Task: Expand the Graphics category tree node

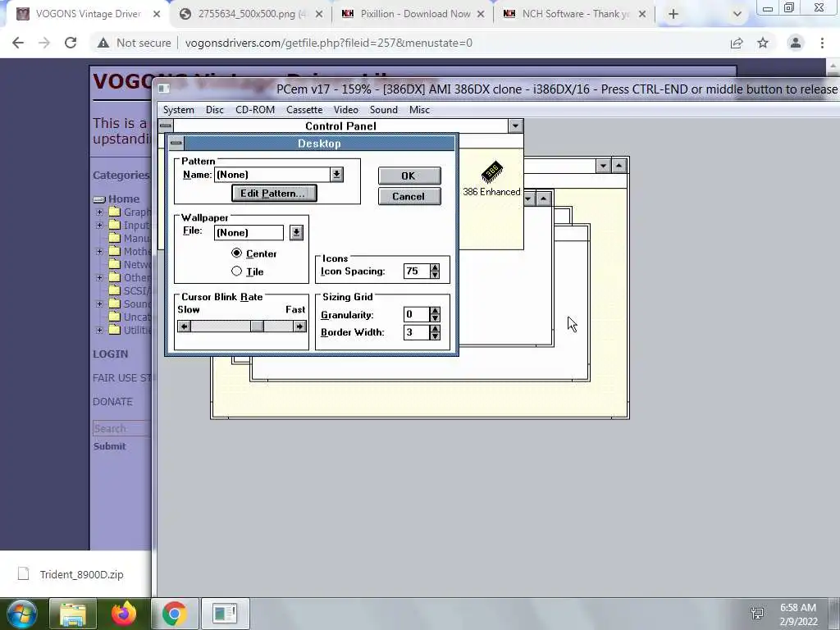Action: pos(99,212)
